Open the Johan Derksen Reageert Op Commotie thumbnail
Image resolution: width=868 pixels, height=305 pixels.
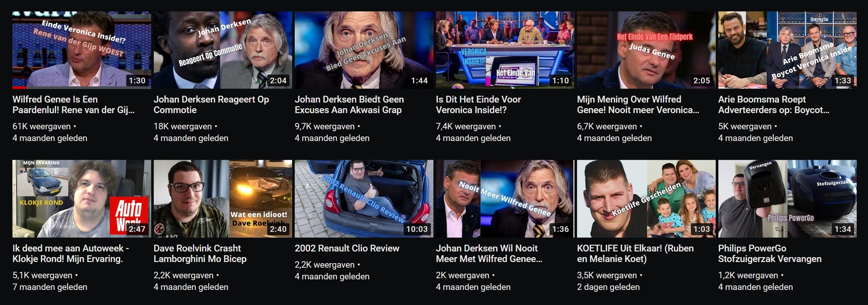click(x=223, y=50)
